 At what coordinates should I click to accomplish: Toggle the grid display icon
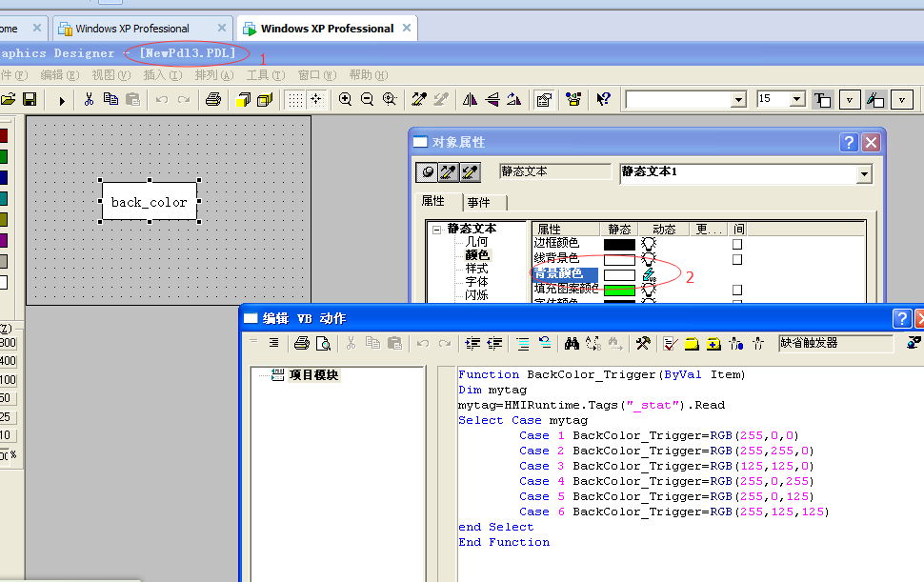coord(296,100)
